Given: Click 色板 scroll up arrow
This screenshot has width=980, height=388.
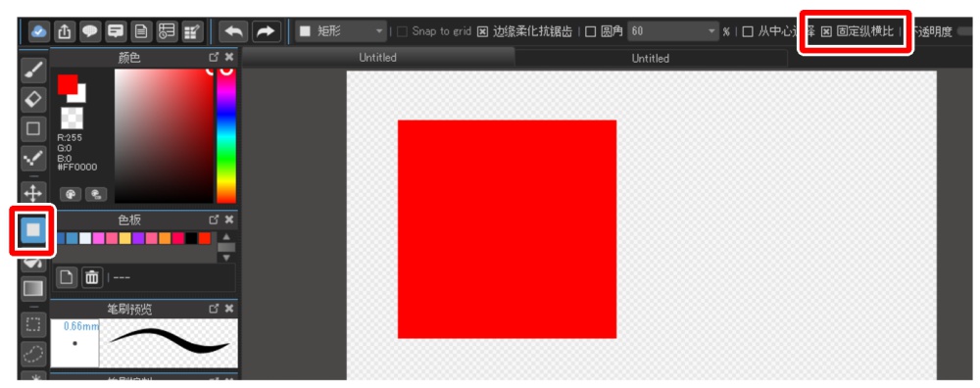Looking at the screenshot, I should point(226,237).
